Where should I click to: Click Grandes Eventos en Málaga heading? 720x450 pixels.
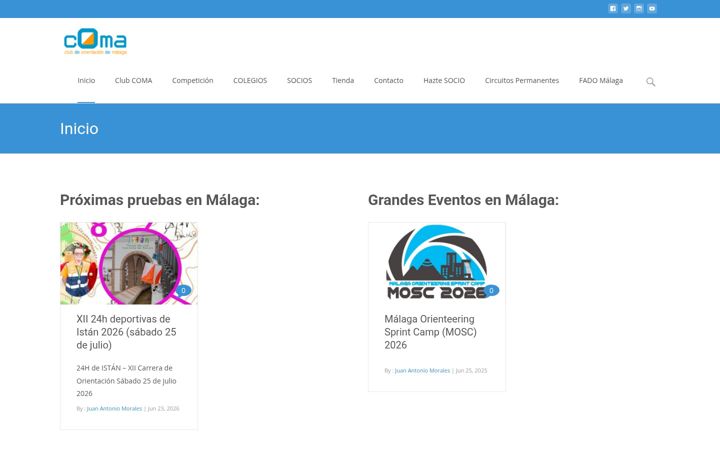click(x=463, y=200)
